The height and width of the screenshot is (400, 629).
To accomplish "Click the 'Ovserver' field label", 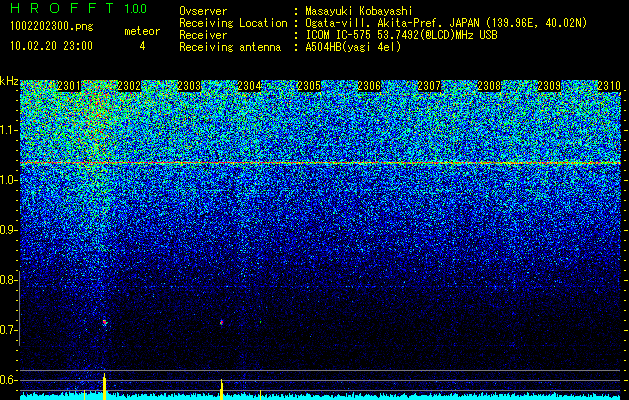I will point(203,11).
